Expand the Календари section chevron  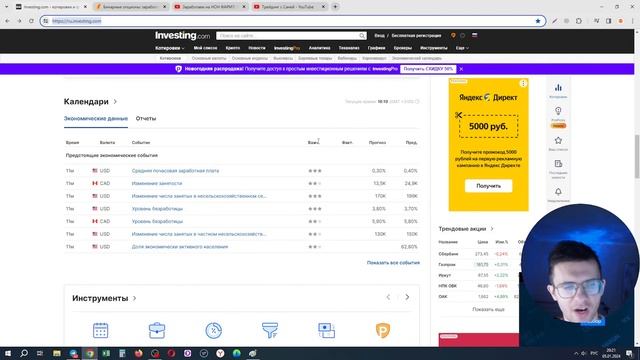(115, 102)
